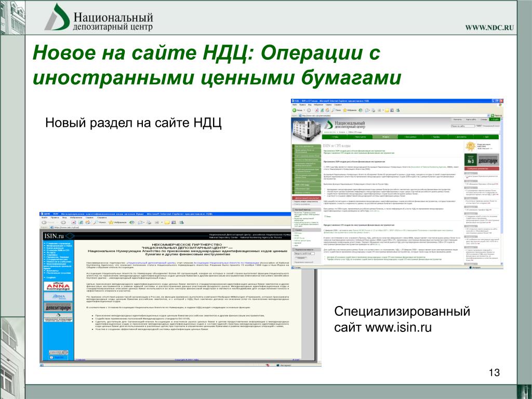Image resolution: width=532 pixels, height=399 pixels.
Task: Open Правка menu in ISIN.ru browser window
Action: tap(55, 218)
